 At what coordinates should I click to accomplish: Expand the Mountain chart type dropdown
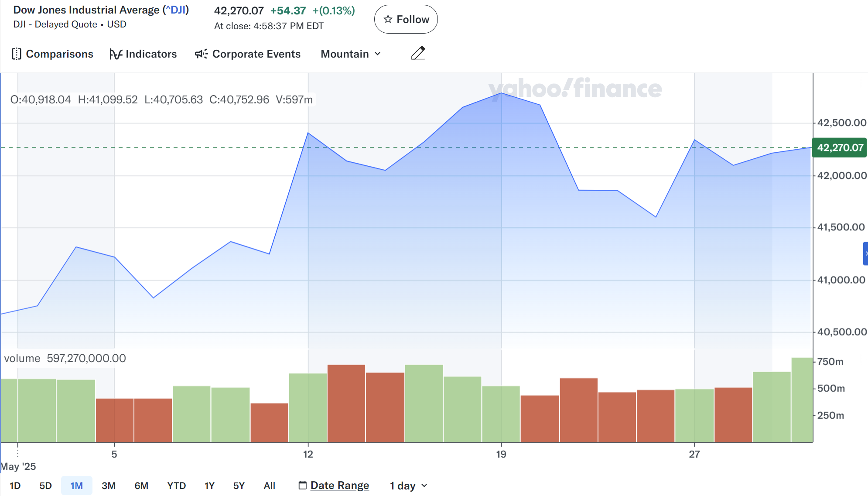click(351, 54)
